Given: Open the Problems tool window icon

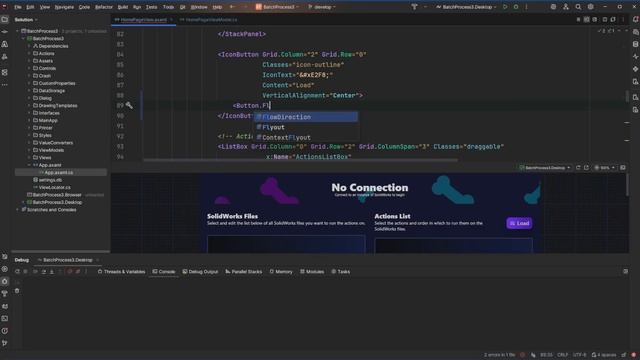Looking at the screenshot, I should tap(4, 331).
